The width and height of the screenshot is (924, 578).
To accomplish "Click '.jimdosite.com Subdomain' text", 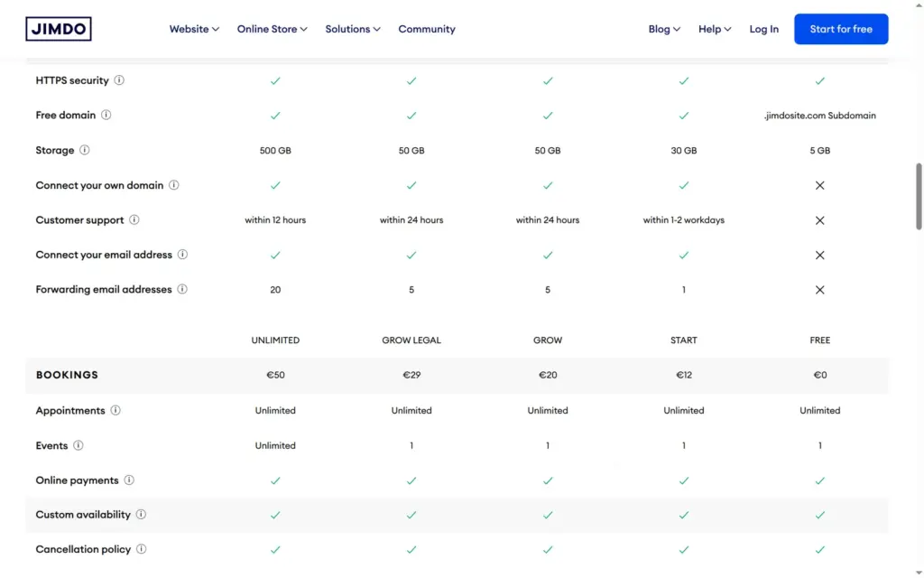I will (x=819, y=116).
